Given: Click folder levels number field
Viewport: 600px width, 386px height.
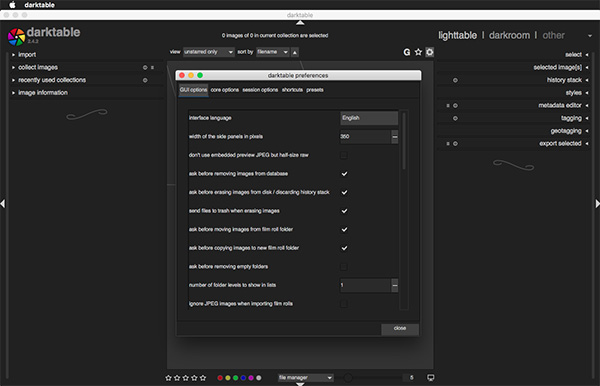Looking at the screenshot, I should coord(365,285).
